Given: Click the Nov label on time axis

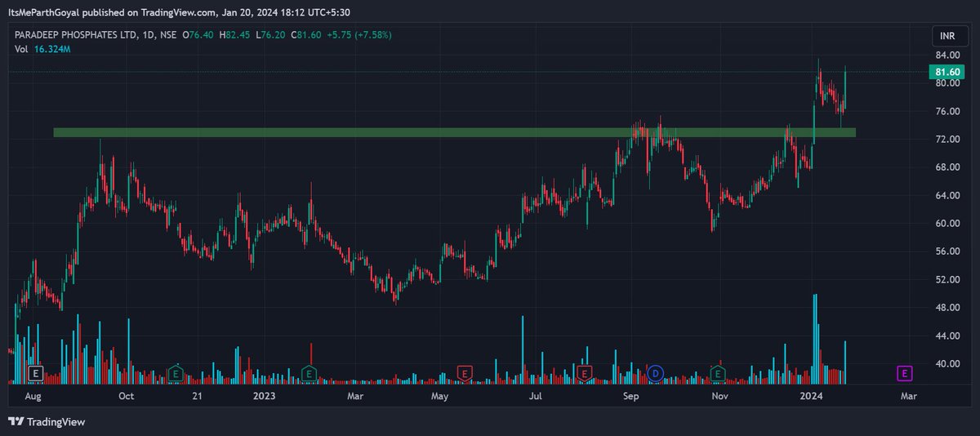Looking at the screenshot, I should (x=719, y=396).
